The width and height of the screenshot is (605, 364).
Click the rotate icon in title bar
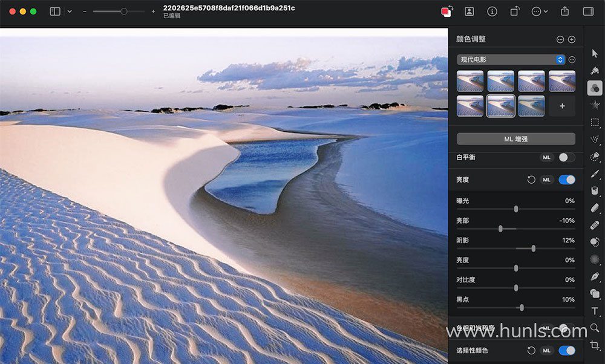pos(514,11)
